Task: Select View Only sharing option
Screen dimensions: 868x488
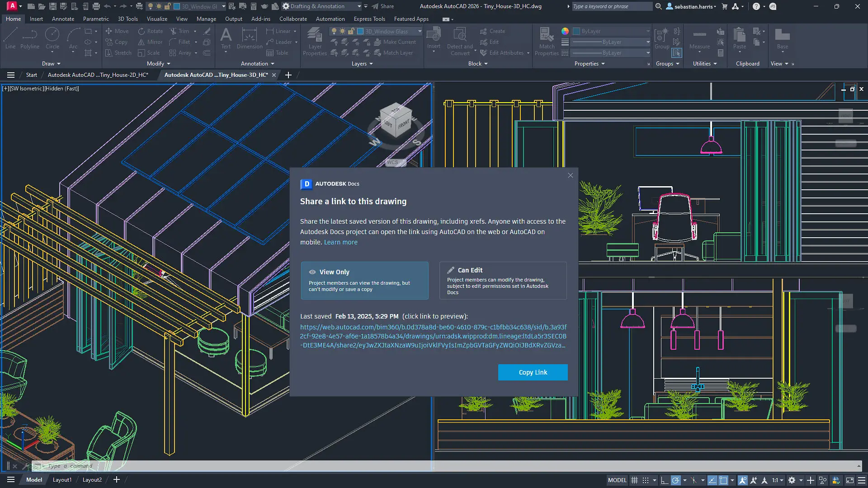Action: tap(364, 280)
